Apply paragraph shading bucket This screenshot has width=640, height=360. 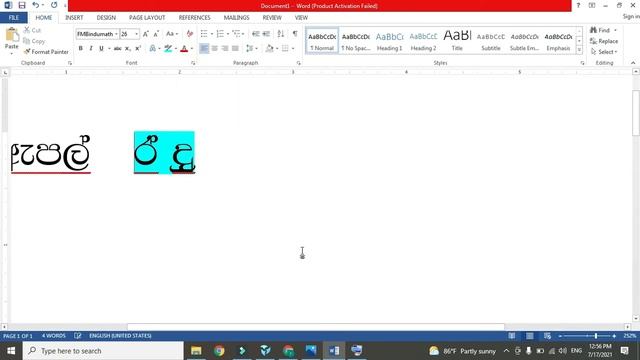[x=269, y=48]
